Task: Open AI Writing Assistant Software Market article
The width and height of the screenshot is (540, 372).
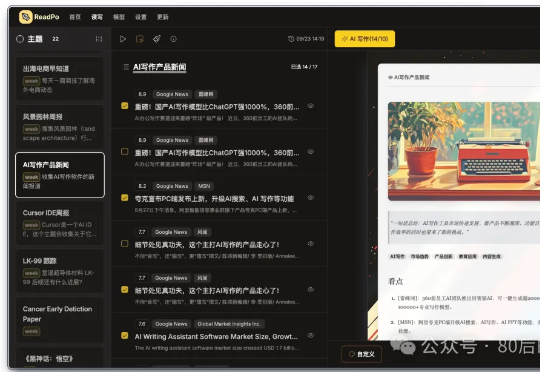Action: coord(216,337)
